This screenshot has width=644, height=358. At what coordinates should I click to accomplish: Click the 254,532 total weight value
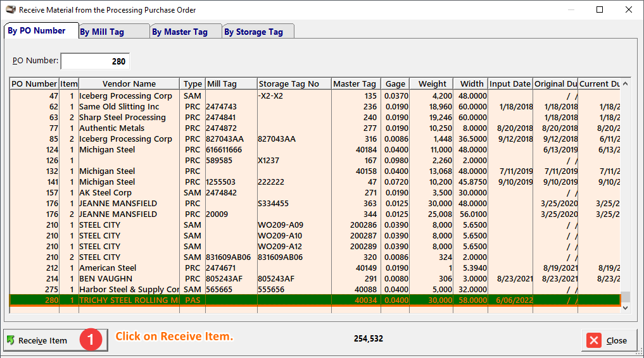point(368,339)
